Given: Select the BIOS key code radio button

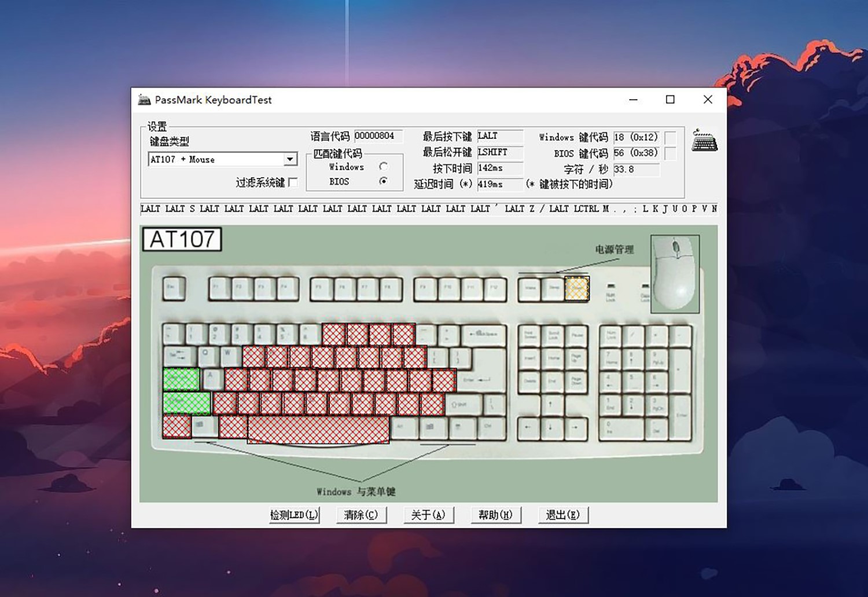Looking at the screenshot, I should pyautogui.click(x=383, y=181).
